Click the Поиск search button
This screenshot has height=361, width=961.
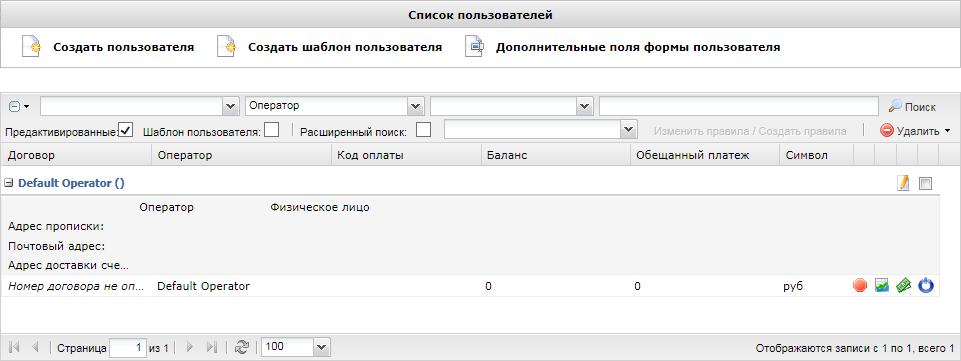pyautogui.click(x=912, y=107)
